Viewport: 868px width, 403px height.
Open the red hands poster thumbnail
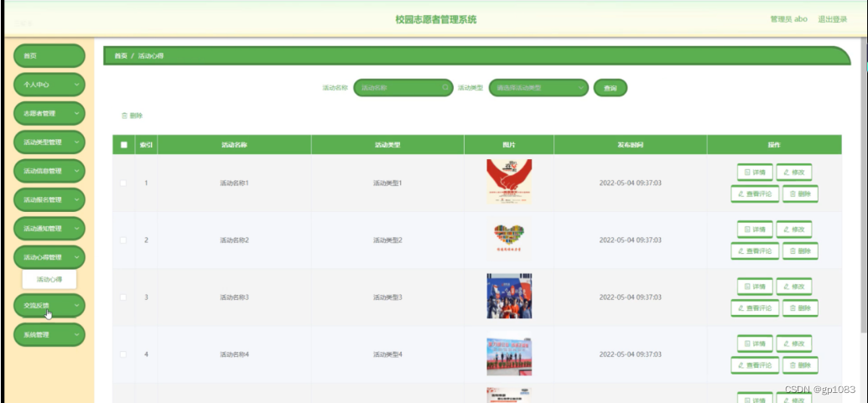point(509,182)
